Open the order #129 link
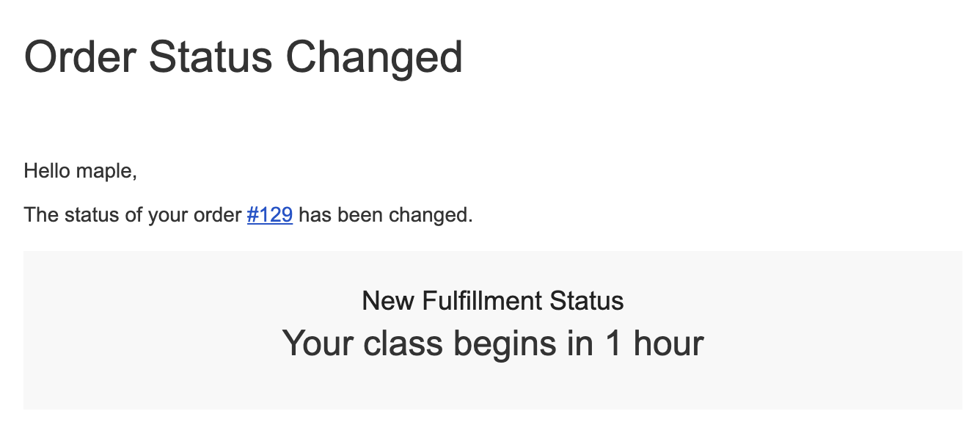 click(270, 215)
